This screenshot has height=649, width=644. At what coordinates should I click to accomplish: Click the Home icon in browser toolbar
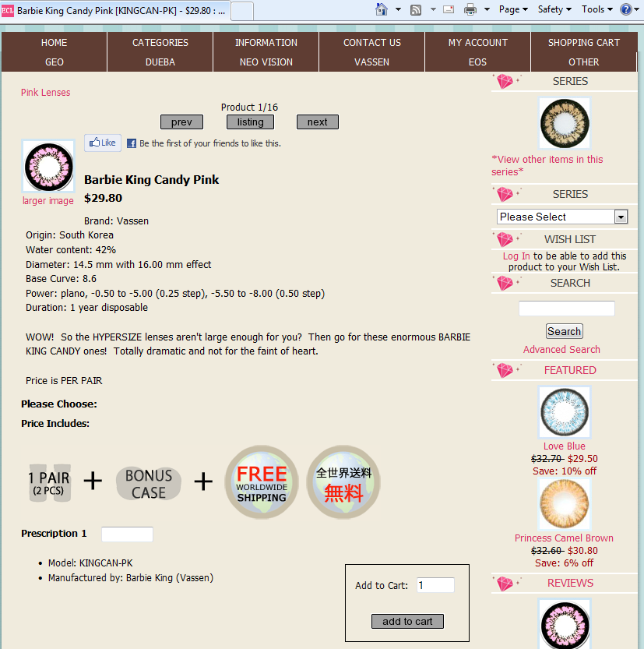tap(382, 9)
